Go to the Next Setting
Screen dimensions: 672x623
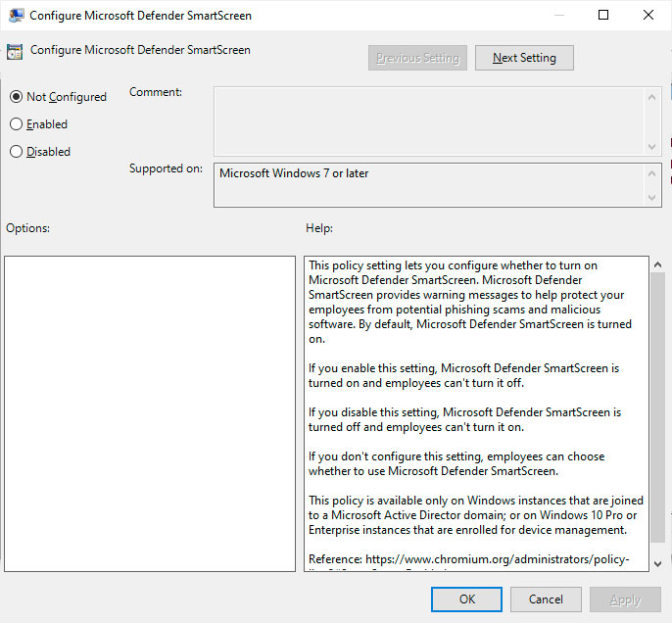tap(524, 58)
